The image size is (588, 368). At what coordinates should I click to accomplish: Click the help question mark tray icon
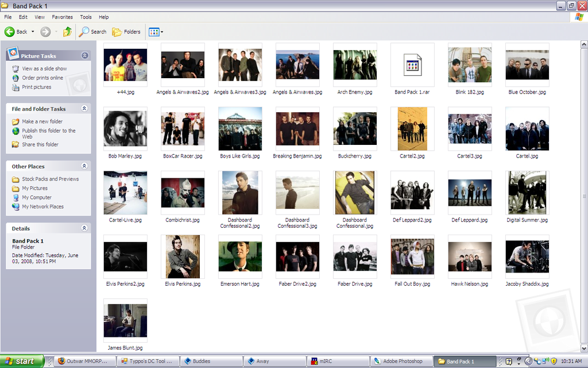pyautogui.click(x=509, y=362)
